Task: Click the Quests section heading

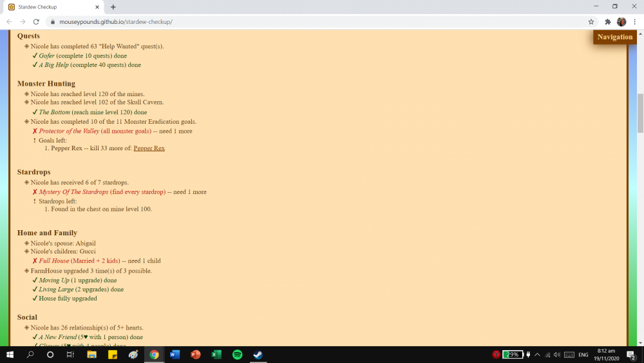Action: (x=28, y=35)
